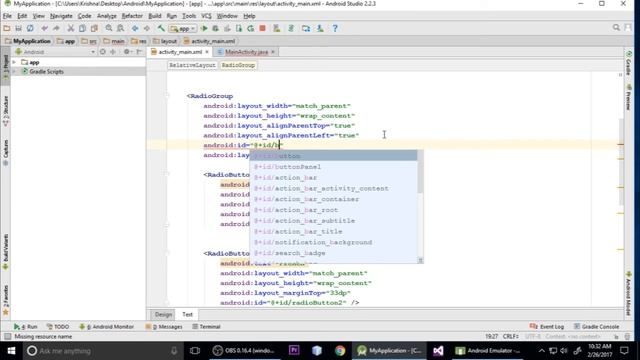Open the Navigate menu

pyautogui.click(x=61, y=16)
